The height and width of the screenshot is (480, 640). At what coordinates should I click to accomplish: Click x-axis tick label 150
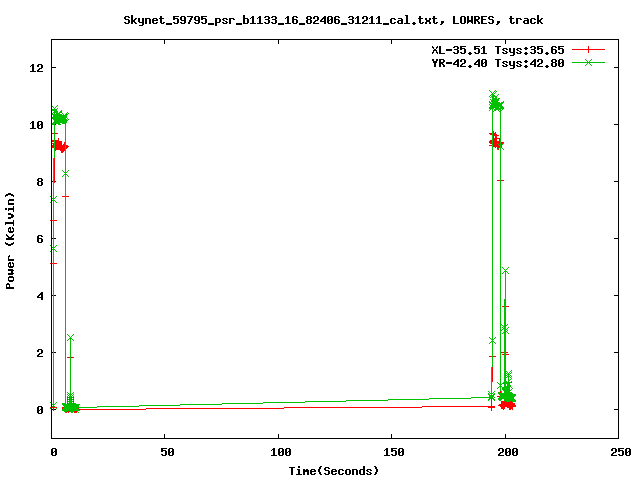point(394,452)
